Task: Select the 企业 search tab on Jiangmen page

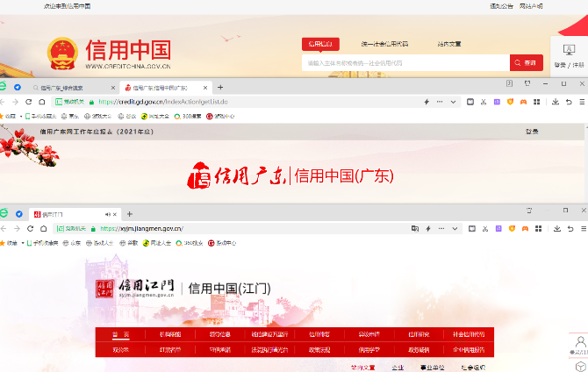Action: click(x=398, y=368)
